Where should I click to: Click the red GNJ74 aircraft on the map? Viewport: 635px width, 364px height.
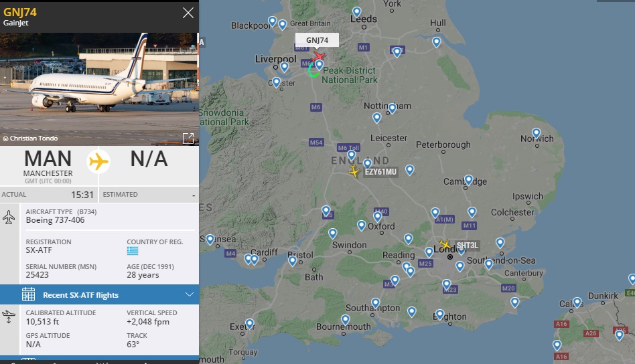pos(319,56)
